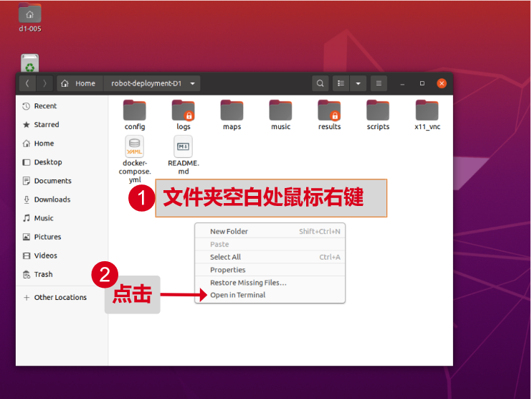532x399 pixels.
Task: Expand view options dropdown arrow
Action: [358, 83]
